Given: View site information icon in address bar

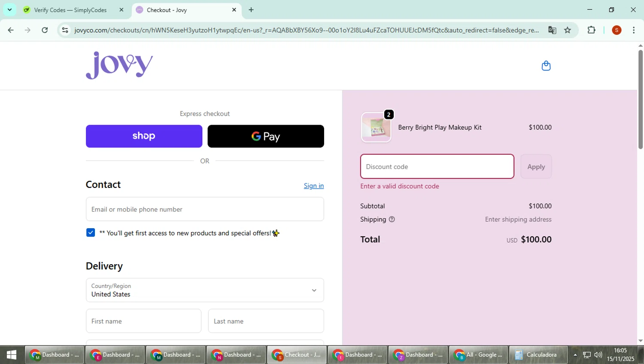Looking at the screenshot, I should [x=65, y=30].
